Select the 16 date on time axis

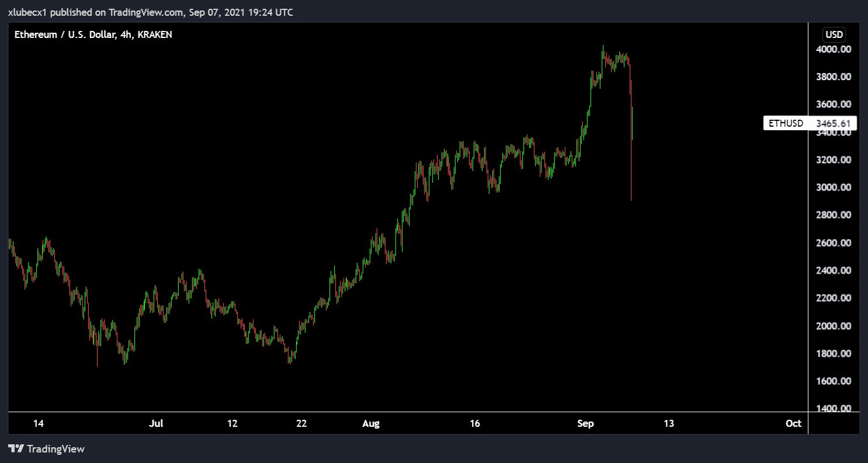coord(475,423)
